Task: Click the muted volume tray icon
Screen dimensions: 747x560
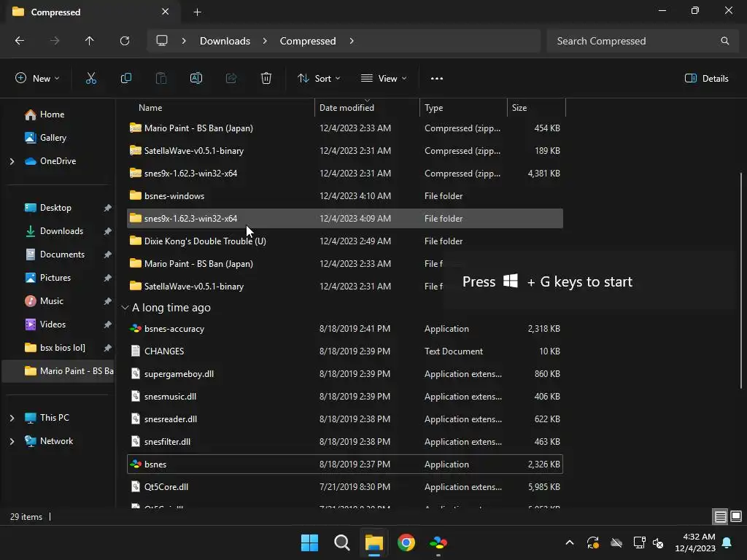Action: (659, 542)
